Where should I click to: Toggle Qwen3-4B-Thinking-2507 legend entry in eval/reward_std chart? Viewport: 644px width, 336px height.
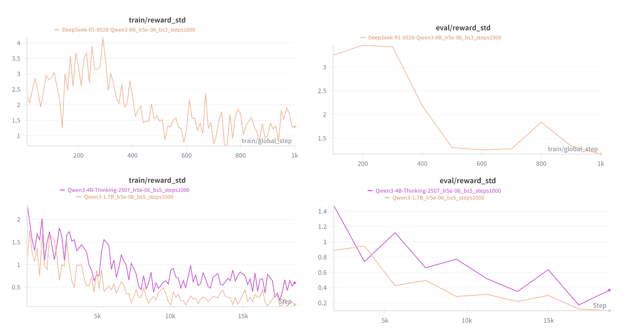[438, 190]
